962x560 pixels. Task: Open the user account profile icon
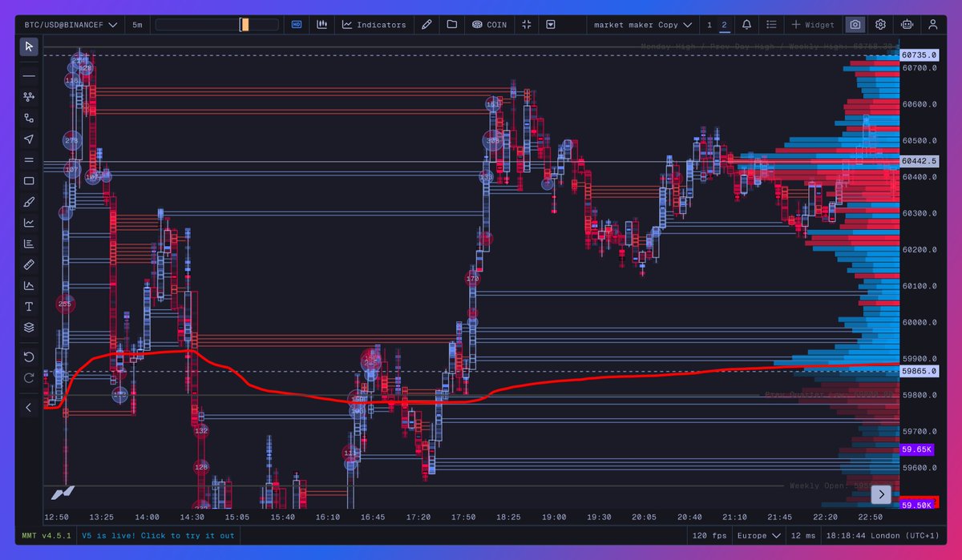(932, 25)
